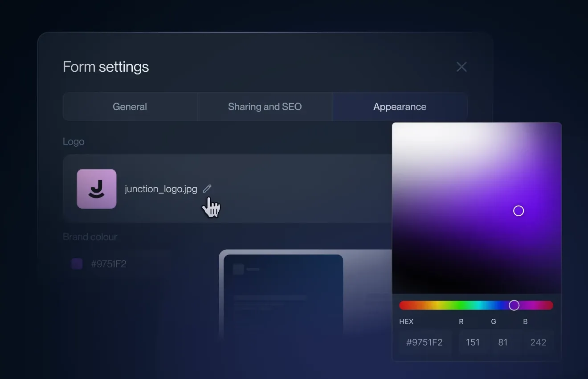Click the pencil edit icon beside junction_logo.jpg
The image size is (588, 379).
click(x=207, y=189)
